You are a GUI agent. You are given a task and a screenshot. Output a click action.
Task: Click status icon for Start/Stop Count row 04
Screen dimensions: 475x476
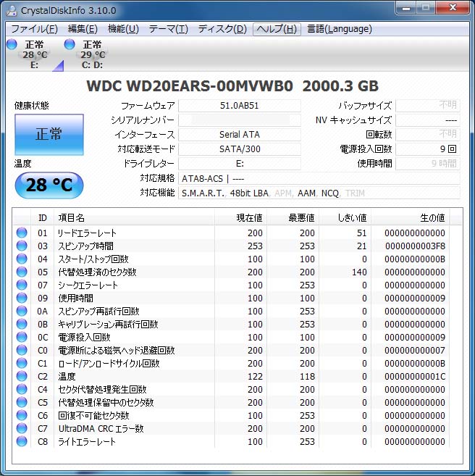[22, 259]
